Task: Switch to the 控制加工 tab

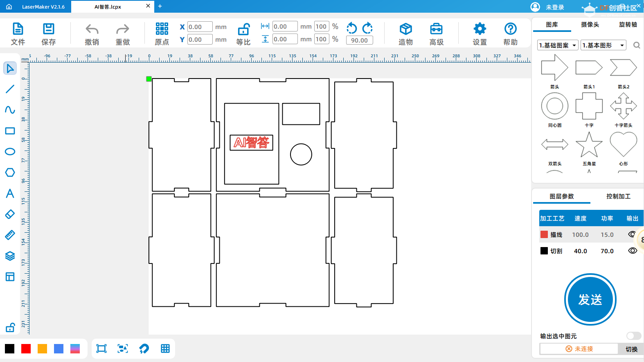Action: click(x=618, y=196)
